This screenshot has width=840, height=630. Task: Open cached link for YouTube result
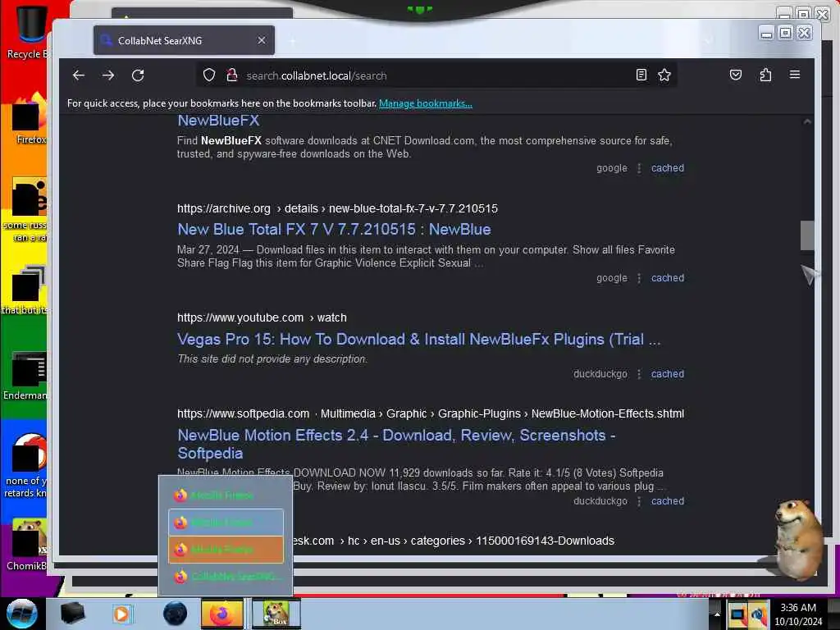pos(668,374)
